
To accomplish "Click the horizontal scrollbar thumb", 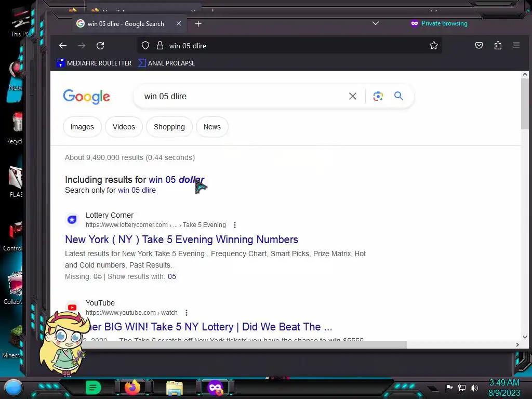I will click(x=244, y=344).
